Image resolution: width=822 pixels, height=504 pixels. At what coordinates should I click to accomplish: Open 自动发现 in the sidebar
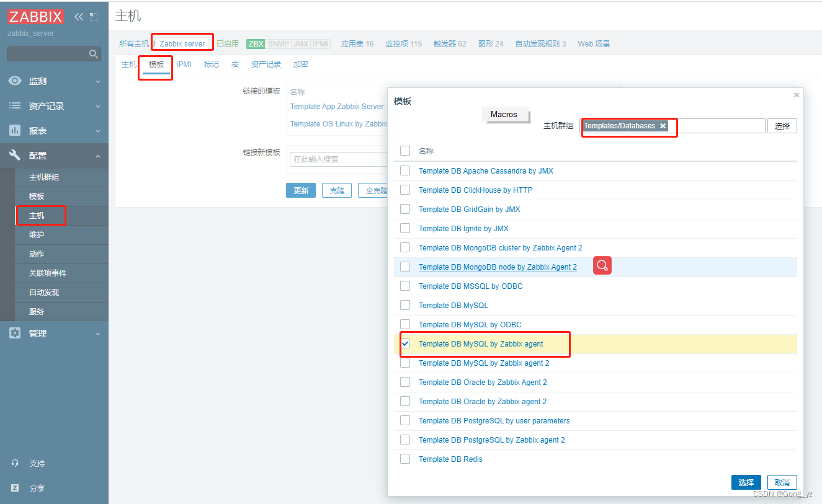coord(44,293)
